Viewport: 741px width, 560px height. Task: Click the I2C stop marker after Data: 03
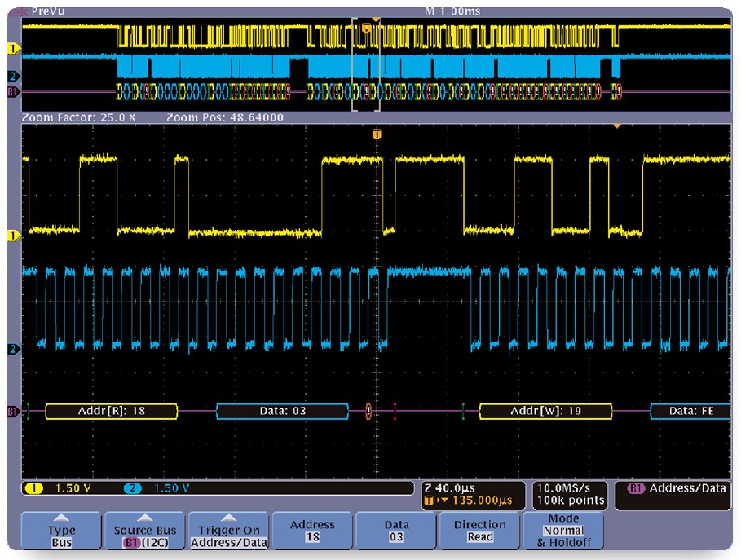tap(395, 411)
